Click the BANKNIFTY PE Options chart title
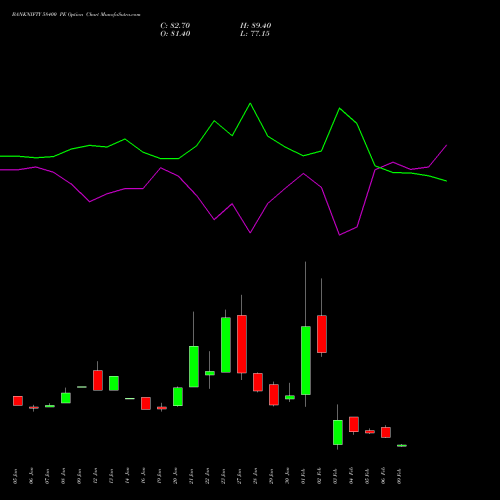Screen dimensions: 500x500 point(76,15)
